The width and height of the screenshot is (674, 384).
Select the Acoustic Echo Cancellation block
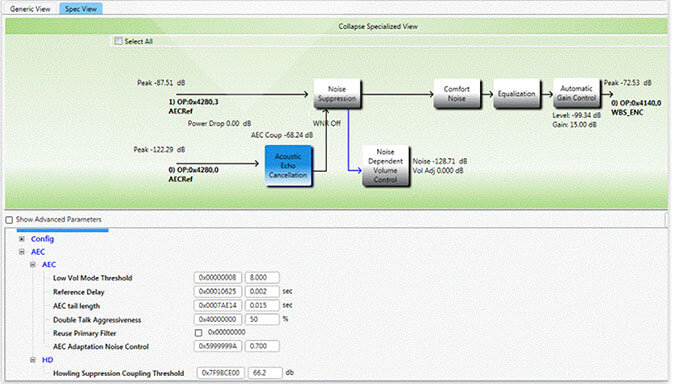[288, 166]
